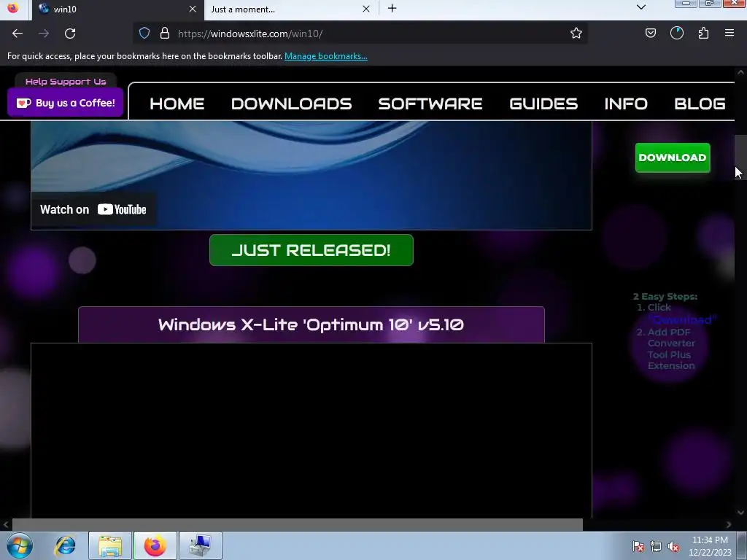Click the forward navigation arrow
Viewport: 747px width, 560px height.
click(x=44, y=34)
